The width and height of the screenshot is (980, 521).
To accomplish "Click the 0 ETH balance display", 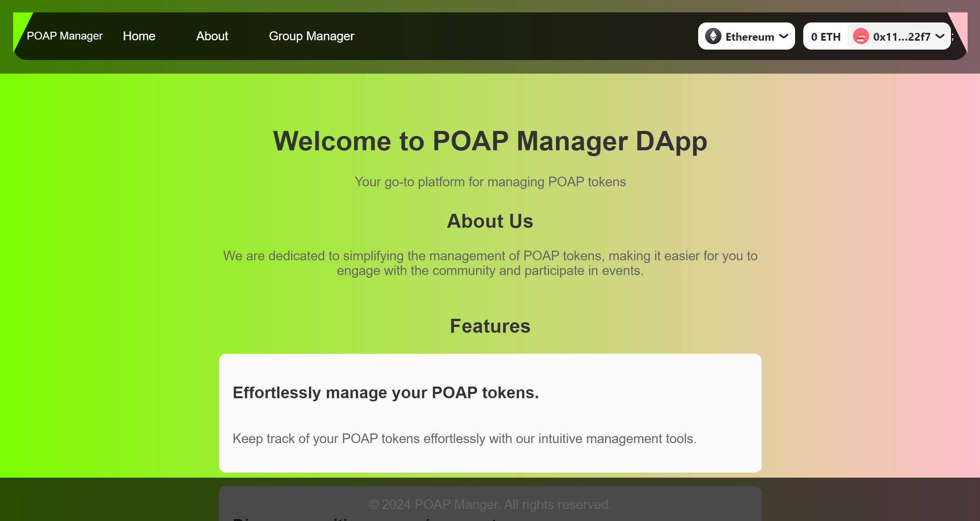I will (826, 36).
